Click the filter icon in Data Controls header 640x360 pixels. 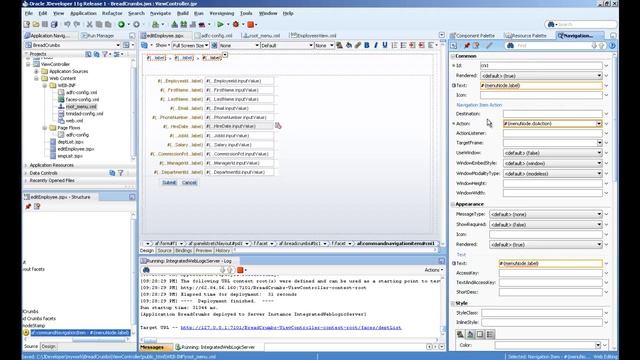(x=121, y=173)
